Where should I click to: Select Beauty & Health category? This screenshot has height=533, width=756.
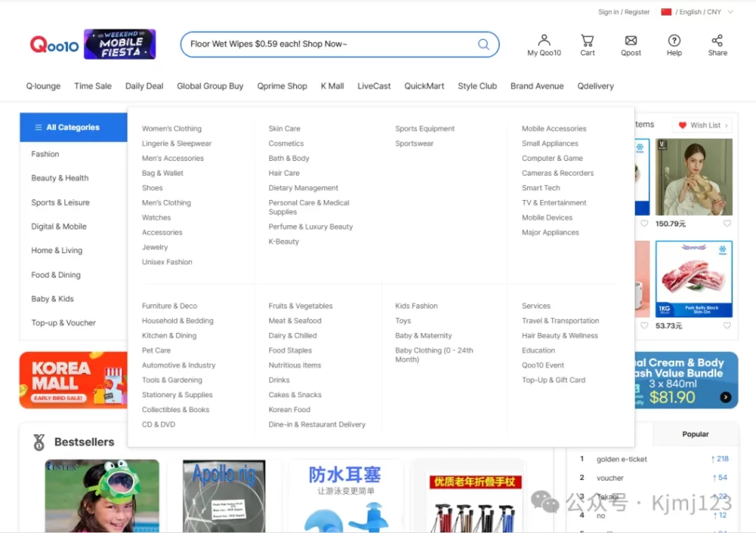(60, 179)
